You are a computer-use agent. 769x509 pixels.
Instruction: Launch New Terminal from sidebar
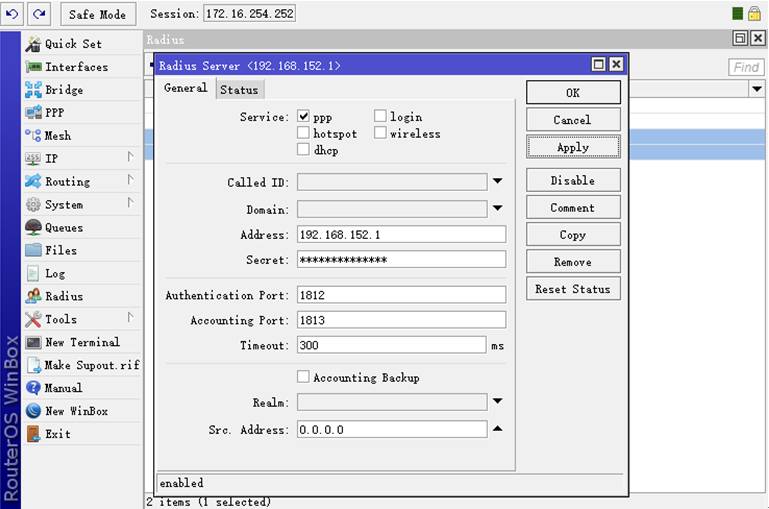pos(81,342)
